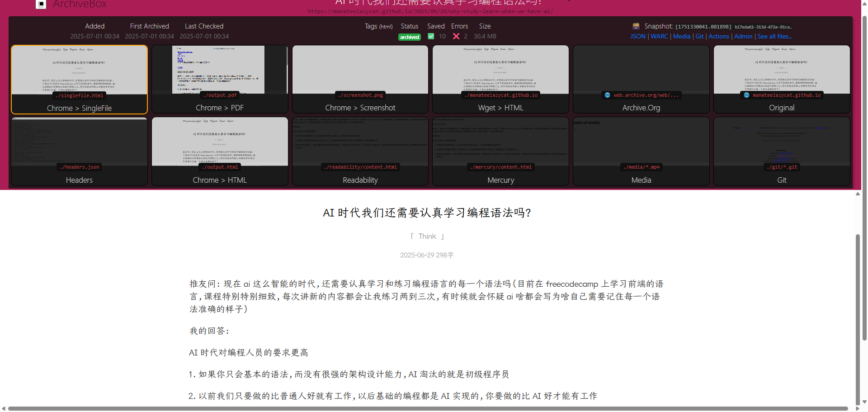This screenshot has height=412, width=868.
Task: Click the green archived status badge
Action: [410, 37]
